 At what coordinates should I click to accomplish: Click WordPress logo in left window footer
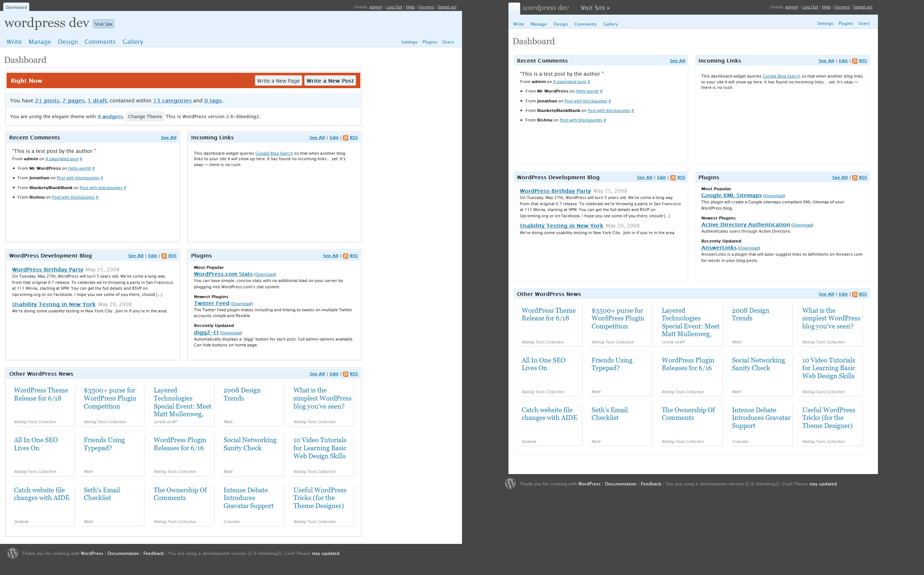tap(13, 553)
